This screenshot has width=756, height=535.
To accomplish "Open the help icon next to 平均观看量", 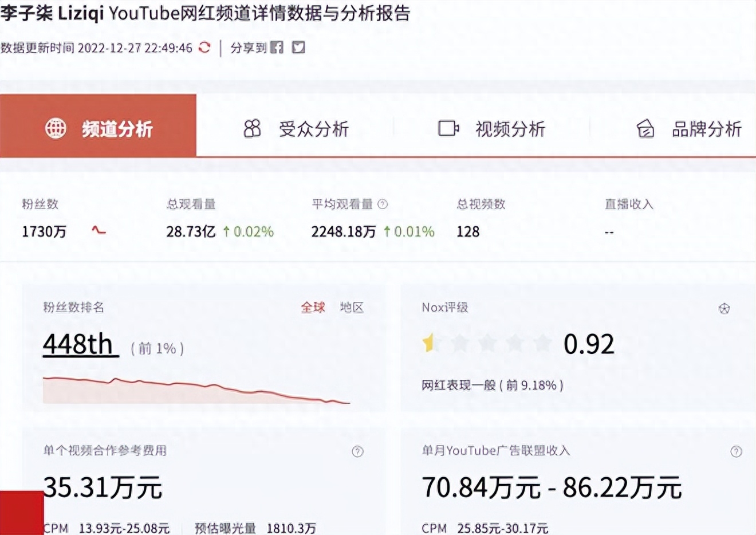I will click(383, 204).
